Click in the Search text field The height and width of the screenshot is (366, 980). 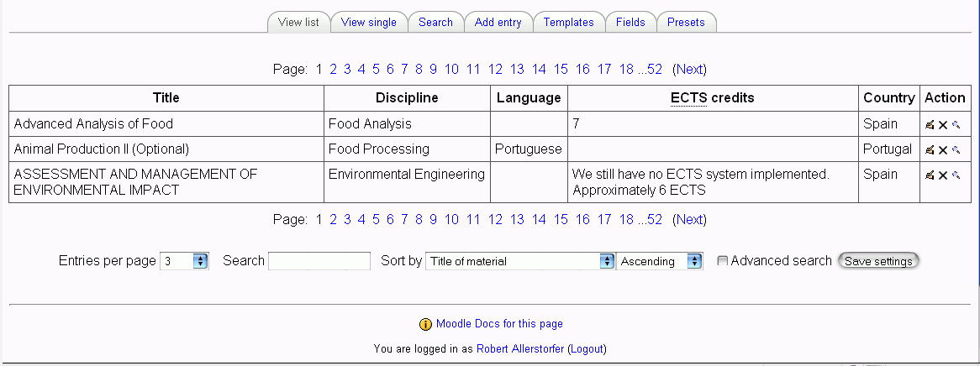tap(319, 261)
